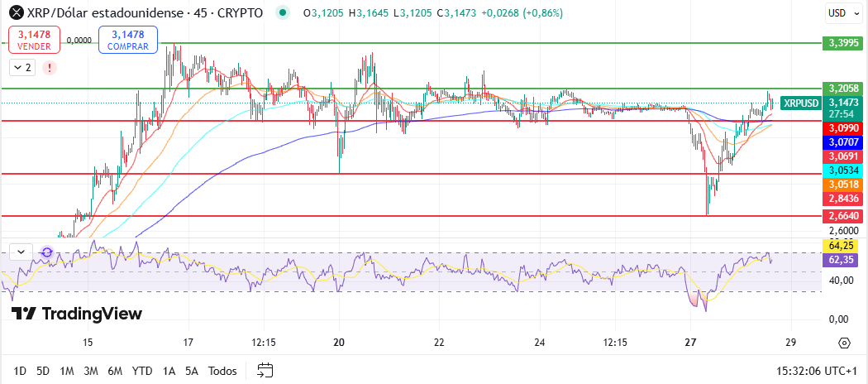This screenshot has height=384, width=868.
Task: Click the green market status dot
Action: pyautogui.click(x=284, y=12)
